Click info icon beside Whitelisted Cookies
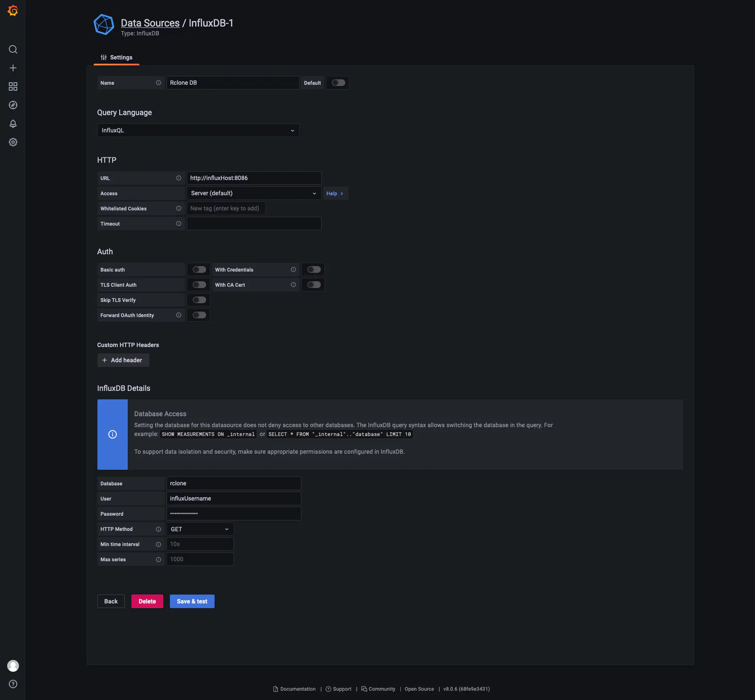 click(x=179, y=208)
